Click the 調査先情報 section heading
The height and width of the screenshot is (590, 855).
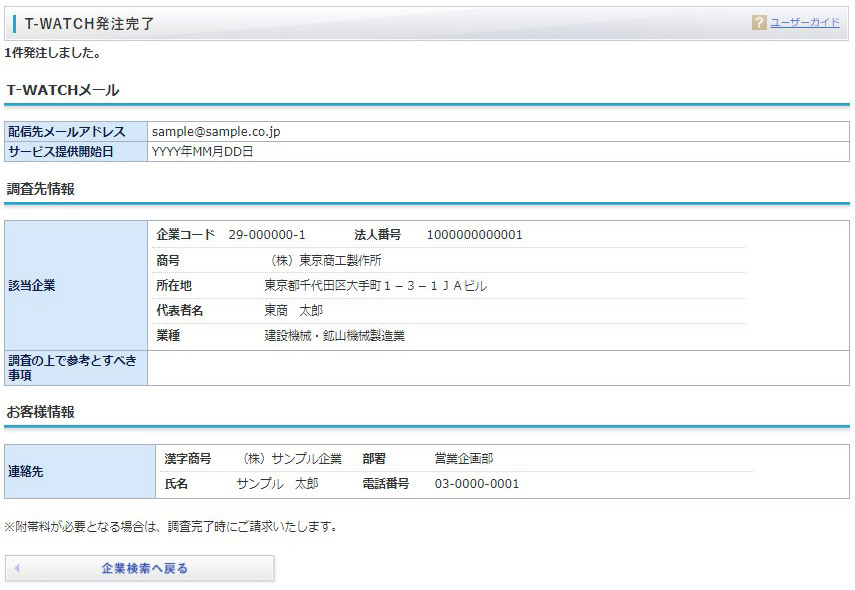tap(40, 189)
